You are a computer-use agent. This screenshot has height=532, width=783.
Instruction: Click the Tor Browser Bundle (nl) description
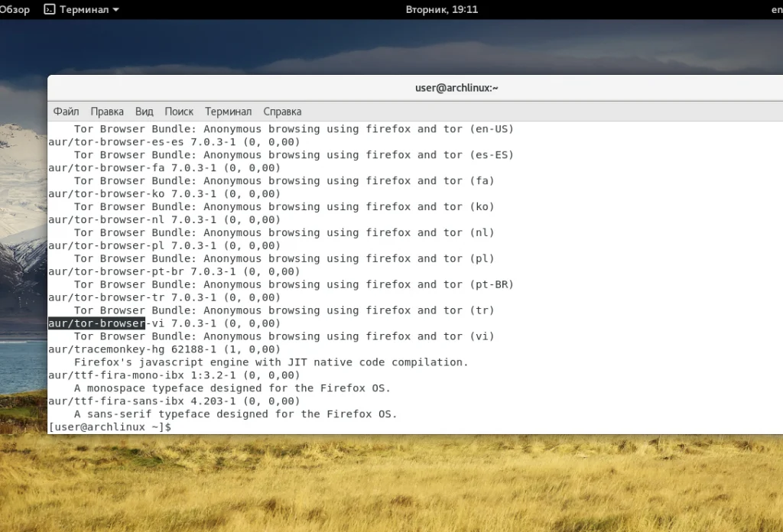pyautogui.click(x=284, y=232)
